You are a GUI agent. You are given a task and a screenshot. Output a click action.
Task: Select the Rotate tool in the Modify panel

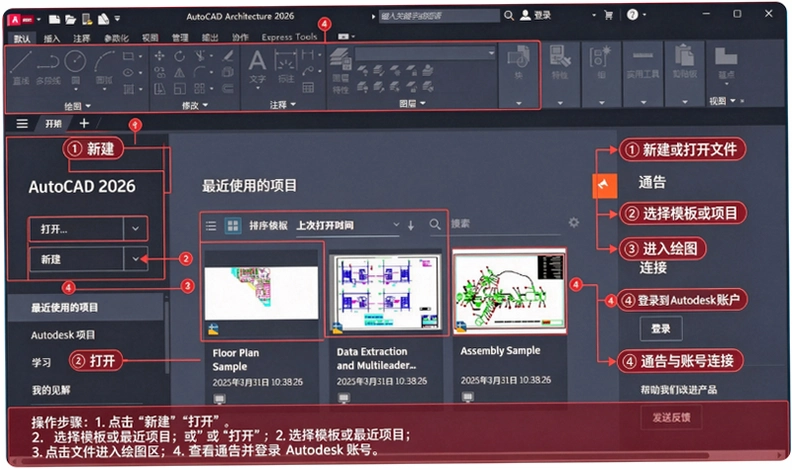coord(179,56)
